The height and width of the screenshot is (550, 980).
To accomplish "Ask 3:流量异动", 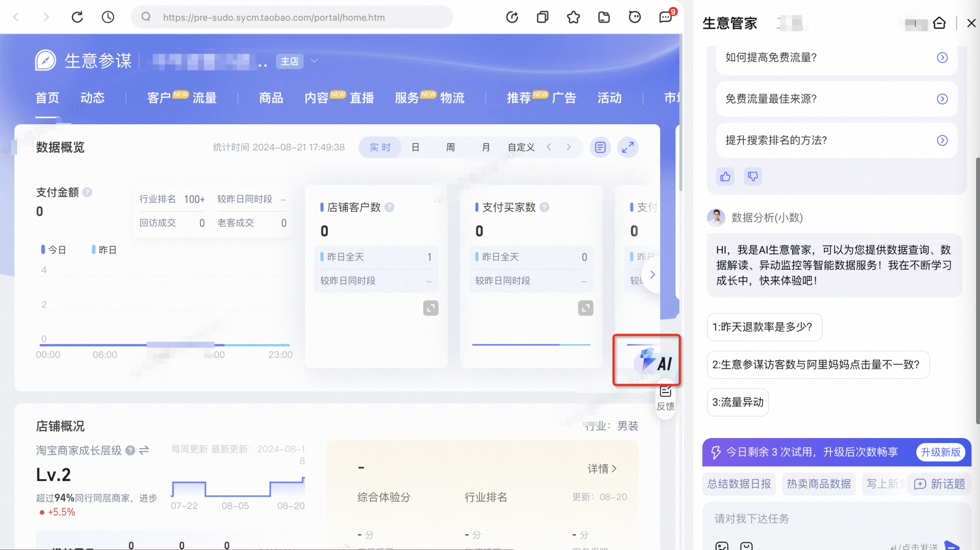I will (738, 402).
